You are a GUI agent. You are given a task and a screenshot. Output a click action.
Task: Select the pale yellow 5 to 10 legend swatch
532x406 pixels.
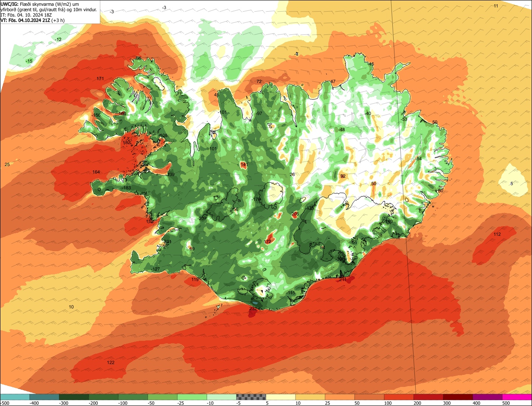coord(281,397)
